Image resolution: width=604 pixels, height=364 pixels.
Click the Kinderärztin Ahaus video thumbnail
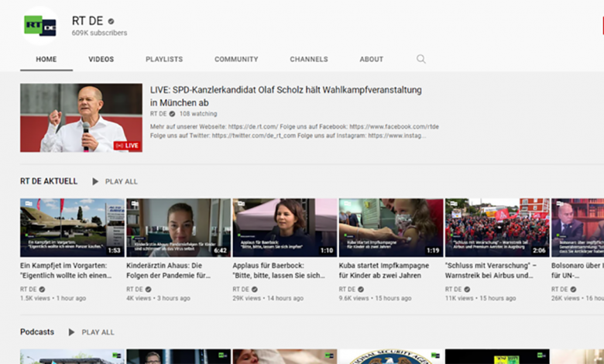(179, 228)
